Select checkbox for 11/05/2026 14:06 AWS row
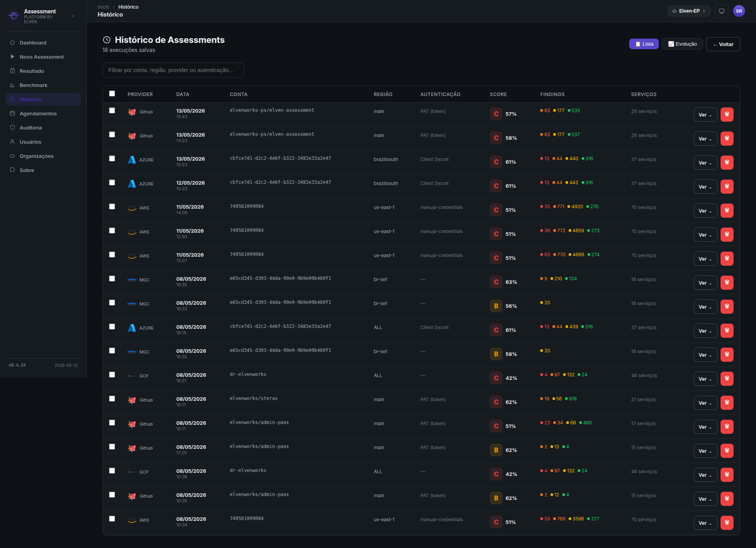The image size is (756, 548). (112, 207)
